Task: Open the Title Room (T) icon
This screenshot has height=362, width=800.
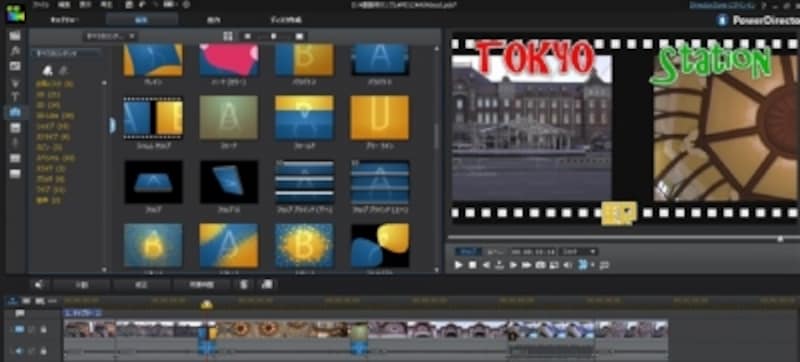Action: click(15, 96)
